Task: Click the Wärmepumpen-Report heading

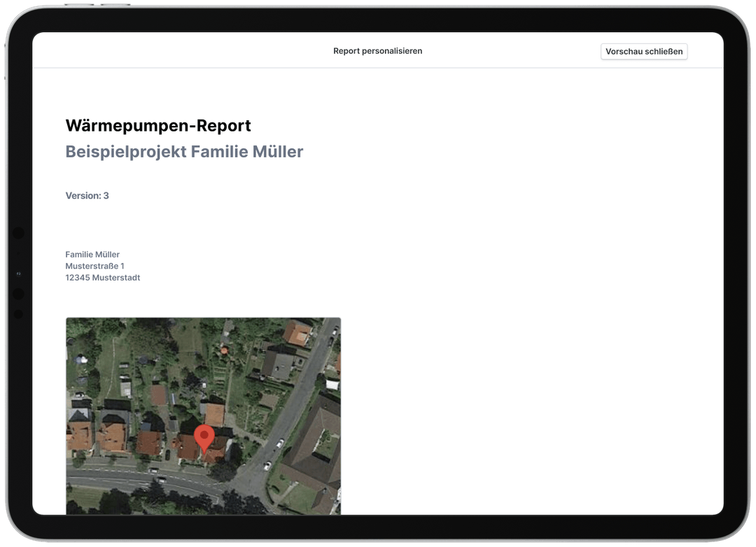Action: pos(158,125)
